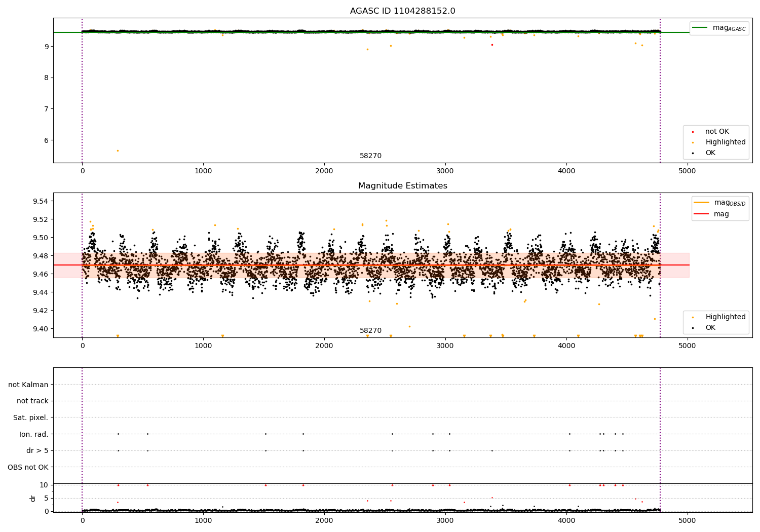Click the 9.44 y-axis tick label
The image size is (760, 532).
(x=41, y=292)
